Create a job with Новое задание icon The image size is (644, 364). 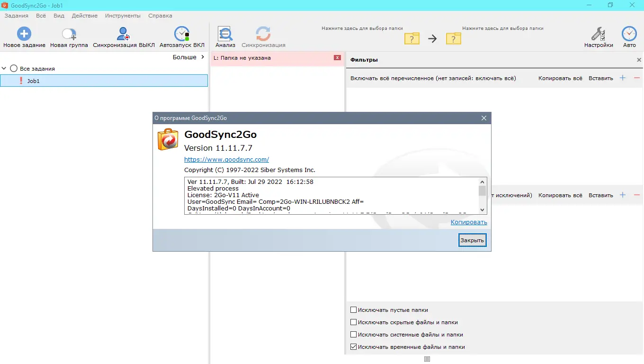point(24,34)
